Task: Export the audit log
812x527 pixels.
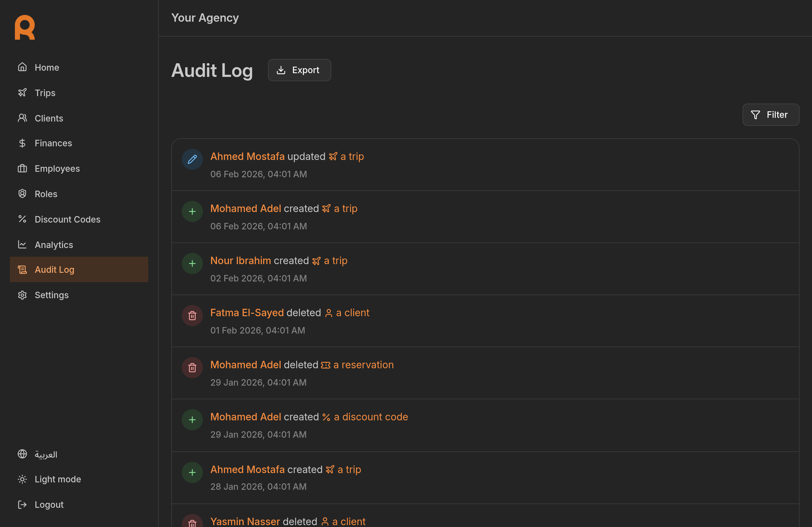Action: (x=299, y=70)
